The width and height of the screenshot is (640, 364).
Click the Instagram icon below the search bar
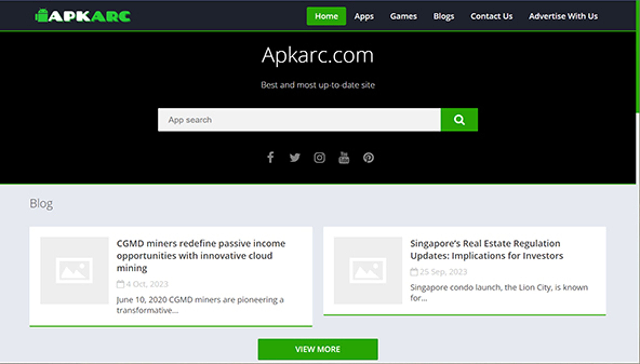click(319, 158)
